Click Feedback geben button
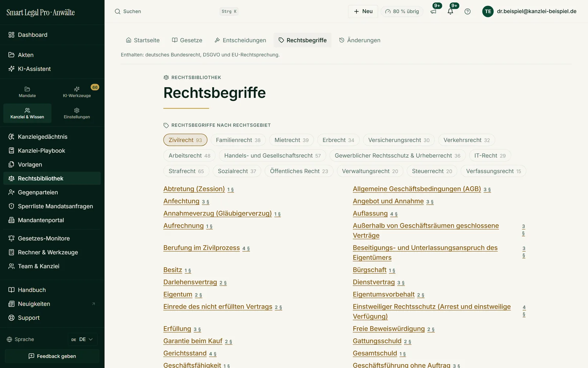Screen dimensions: 588x368 point(52,356)
